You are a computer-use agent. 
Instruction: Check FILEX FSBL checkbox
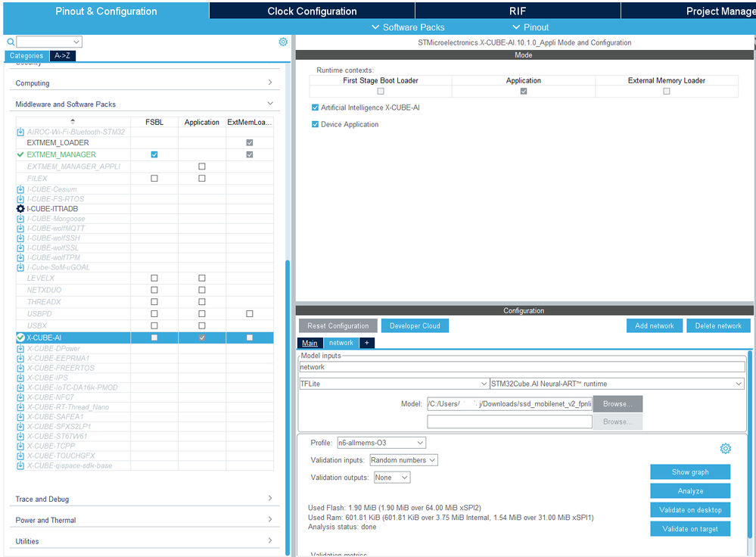point(154,178)
